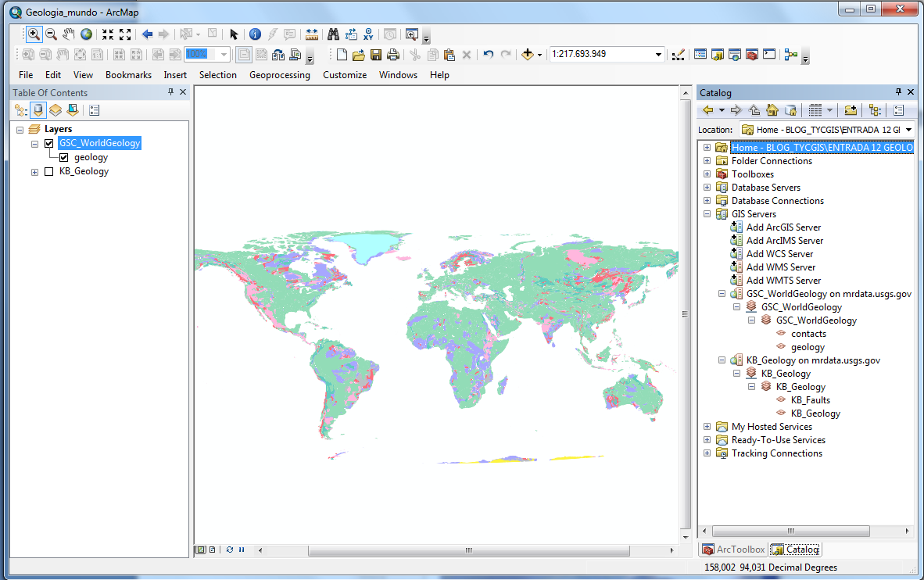This screenshot has width=924, height=580.
Task: Switch TOC to List By Source
Action: coord(38,110)
